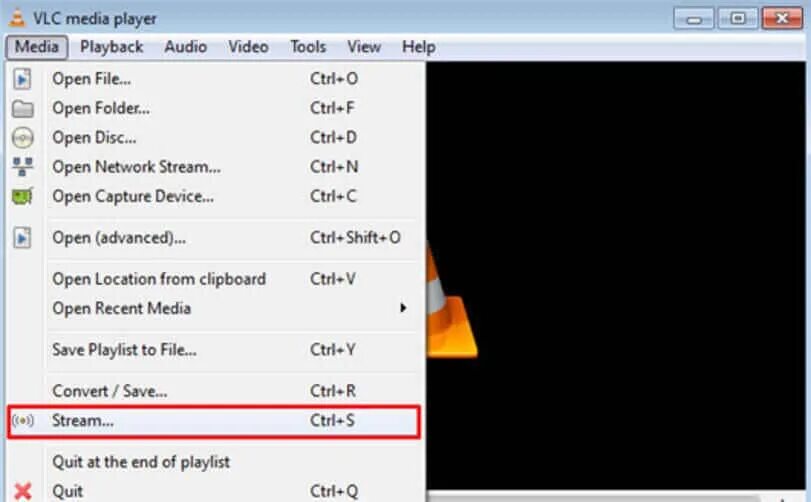Choose Open Location from clipboard
Viewport: 811px width, 502px height.
click(214, 279)
